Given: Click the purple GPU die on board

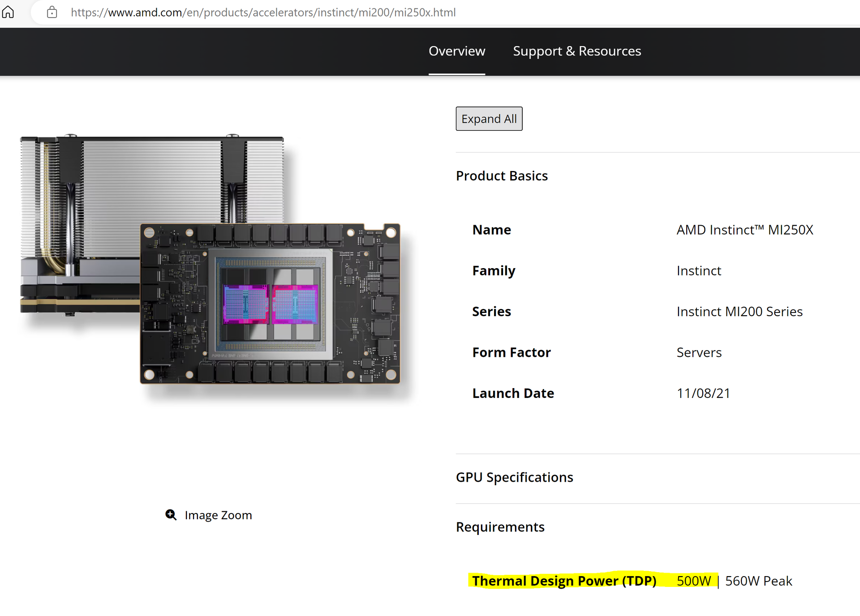Looking at the screenshot, I should click(x=245, y=304).
